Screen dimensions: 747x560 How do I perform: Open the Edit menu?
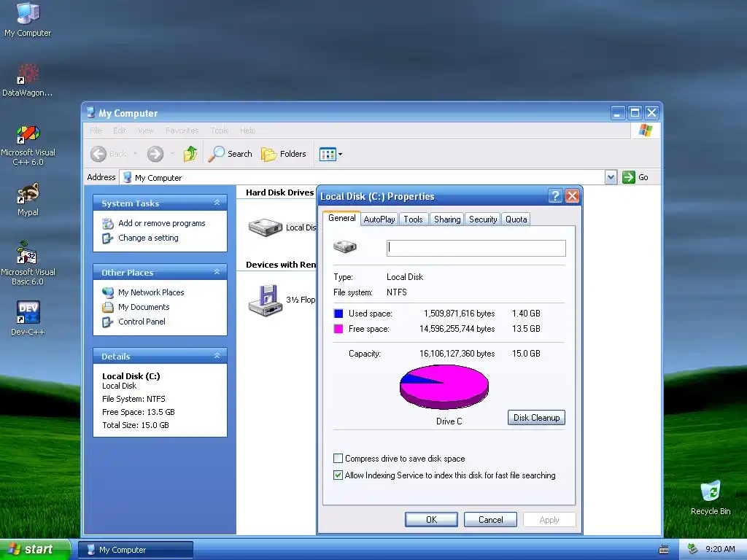pyautogui.click(x=120, y=131)
